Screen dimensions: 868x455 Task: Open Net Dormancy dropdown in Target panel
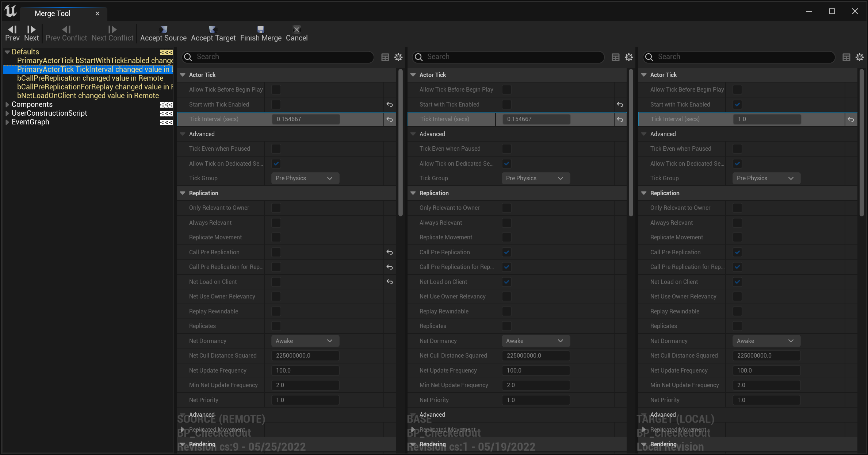pos(766,341)
